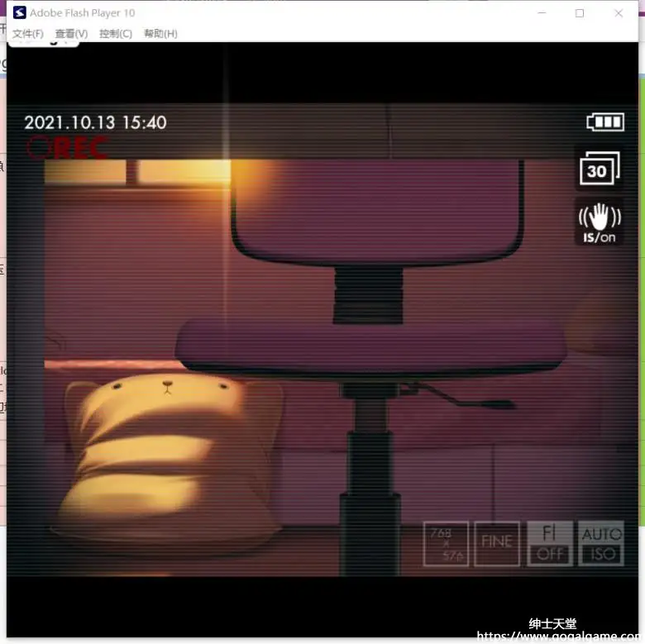The height and width of the screenshot is (644, 645).
Task: Toggle the IS/on image stabilization hand icon
Action: [x=599, y=223]
